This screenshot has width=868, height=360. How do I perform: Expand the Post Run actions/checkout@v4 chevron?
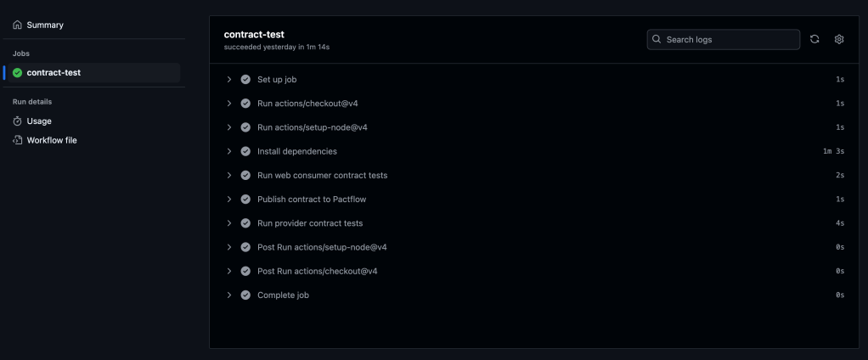(229, 271)
